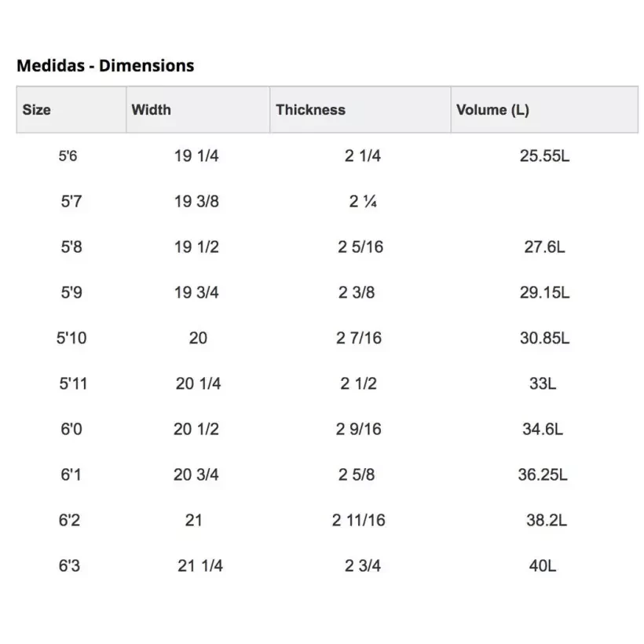Screen dimensions: 644x644
Task: Click the 33L volume value
Action: point(543,383)
